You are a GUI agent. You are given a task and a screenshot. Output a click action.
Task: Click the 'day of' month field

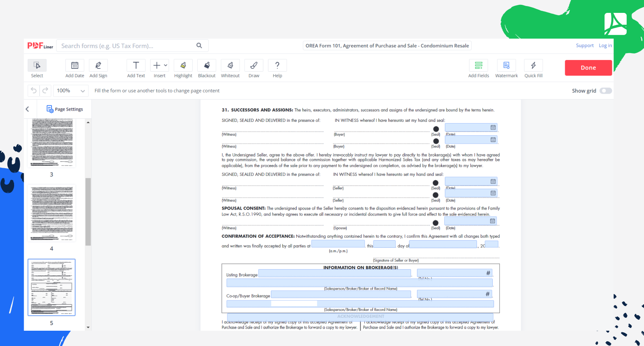tap(443, 244)
